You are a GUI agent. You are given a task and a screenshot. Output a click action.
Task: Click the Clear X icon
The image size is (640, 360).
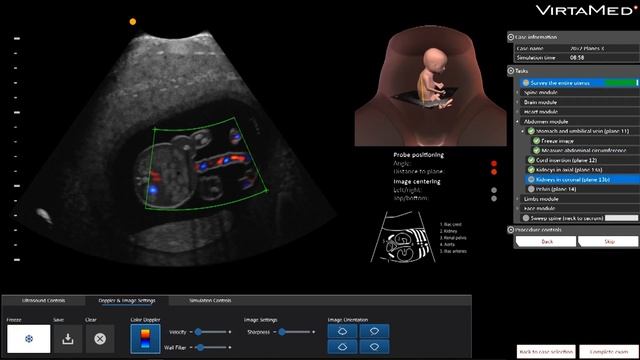tap(100, 338)
